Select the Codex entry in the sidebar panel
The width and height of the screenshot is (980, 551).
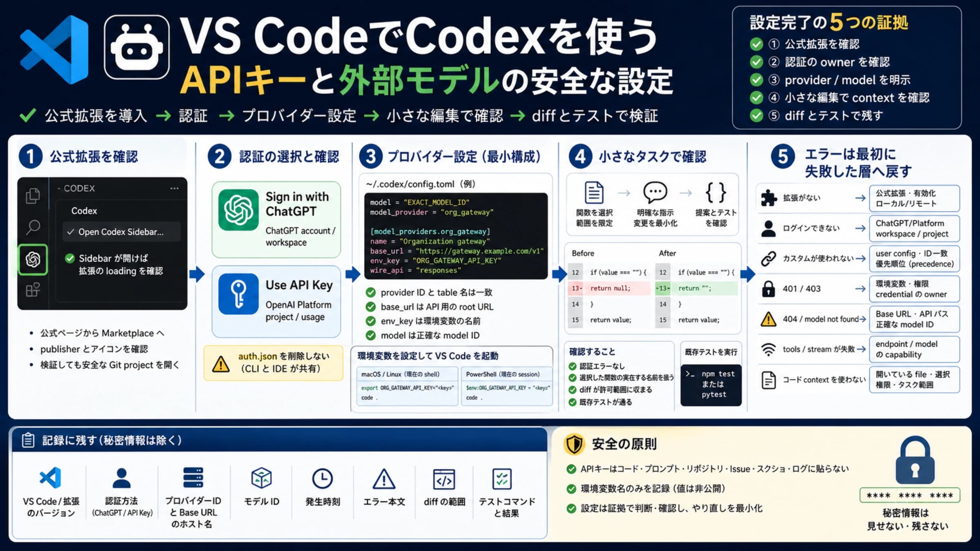(x=84, y=211)
